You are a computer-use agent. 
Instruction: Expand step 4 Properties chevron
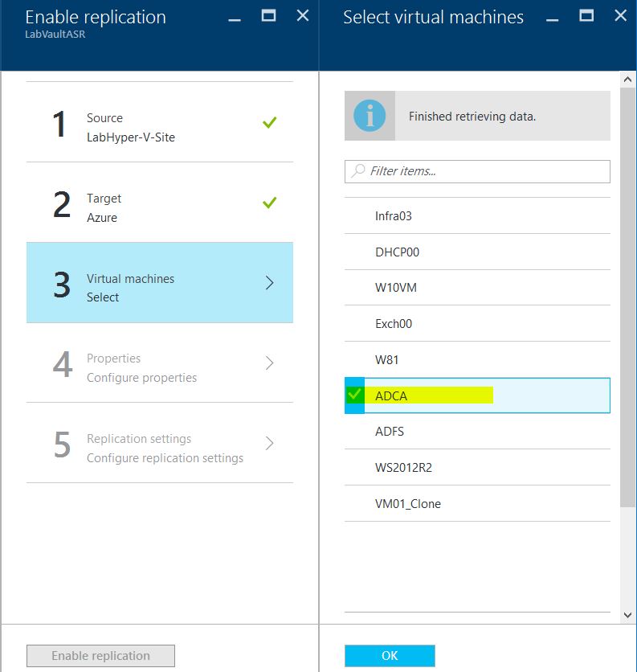point(270,363)
